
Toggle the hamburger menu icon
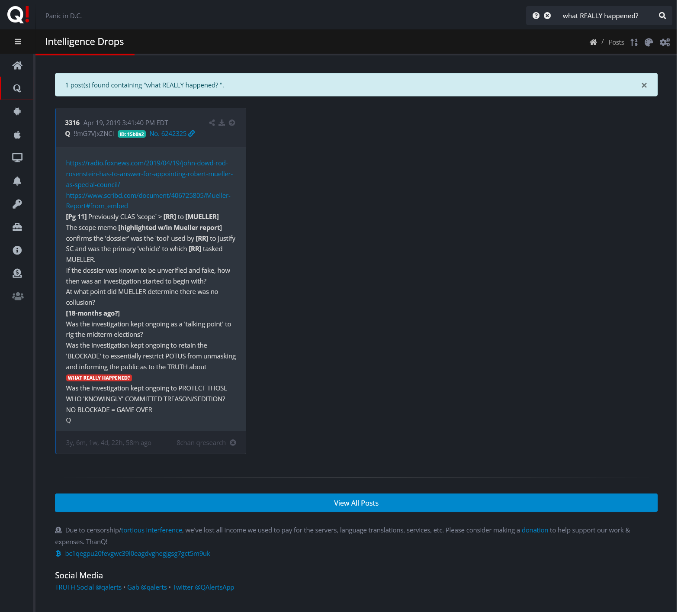pyautogui.click(x=18, y=42)
